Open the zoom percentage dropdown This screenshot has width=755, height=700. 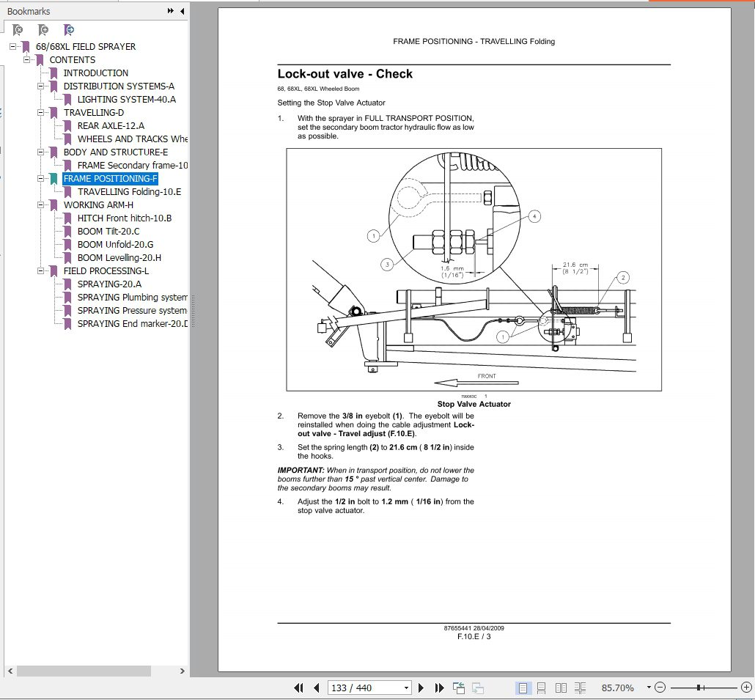[649, 688]
